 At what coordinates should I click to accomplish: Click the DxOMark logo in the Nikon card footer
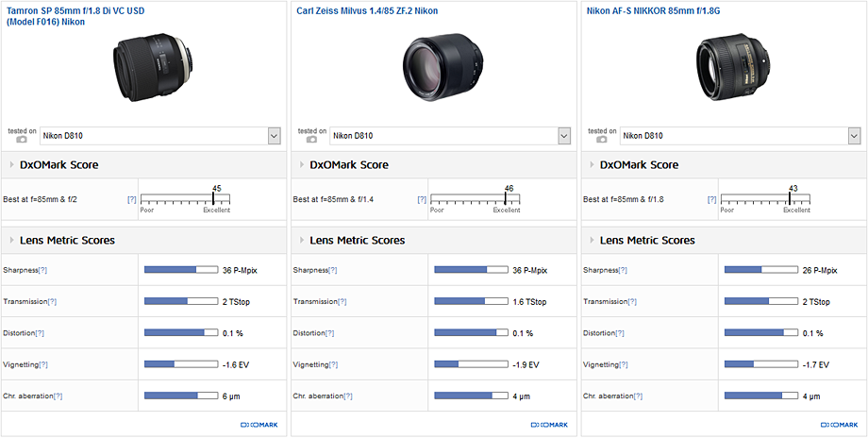[x=839, y=426]
